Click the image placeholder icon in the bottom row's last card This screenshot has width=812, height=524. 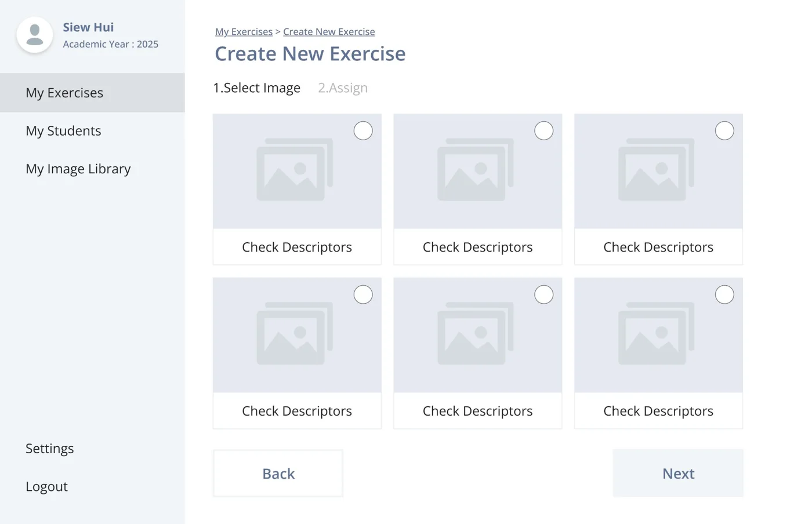coord(657,333)
